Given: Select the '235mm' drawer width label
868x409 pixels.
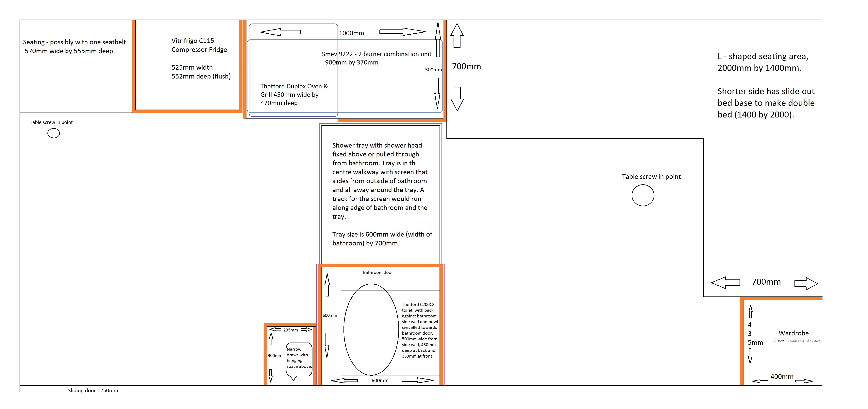Looking at the screenshot, I should tap(291, 330).
